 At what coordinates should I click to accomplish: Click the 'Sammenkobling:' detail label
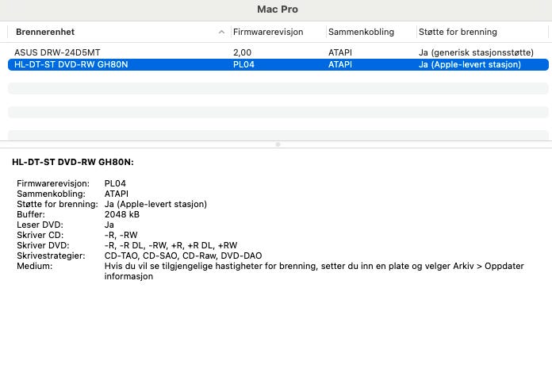[x=51, y=194]
